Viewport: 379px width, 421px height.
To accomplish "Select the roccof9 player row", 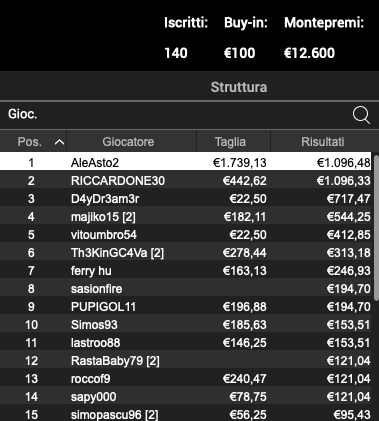I will [186, 379].
